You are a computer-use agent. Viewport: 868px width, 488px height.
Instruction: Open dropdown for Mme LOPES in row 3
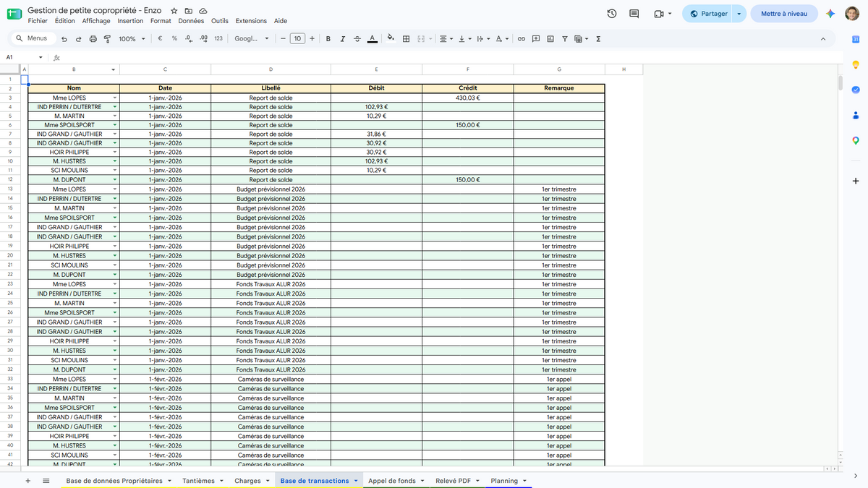(114, 98)
